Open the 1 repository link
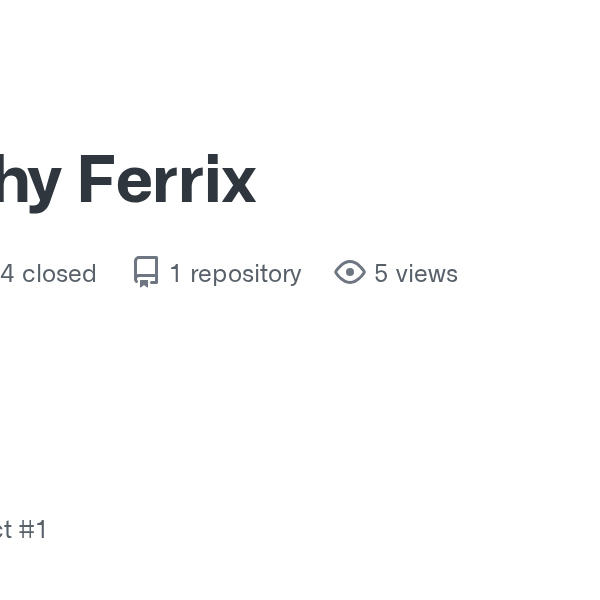Image resolution: width=600 pixels, height=600 pixels. [217, 273]
